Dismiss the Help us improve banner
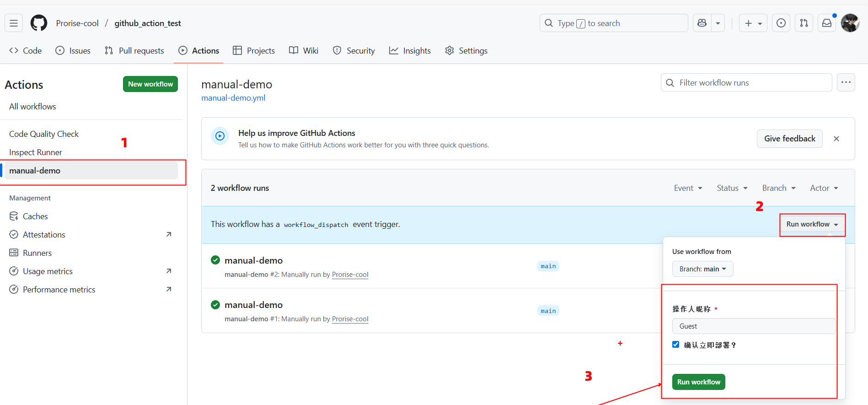Viewport: 868px width, 405px height. point(836,139)
